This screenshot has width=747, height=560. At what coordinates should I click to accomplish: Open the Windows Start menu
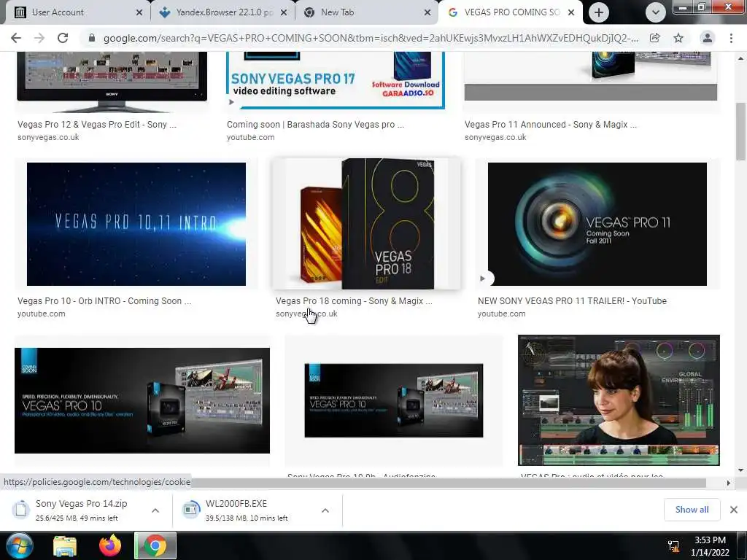tap(20, 545)
